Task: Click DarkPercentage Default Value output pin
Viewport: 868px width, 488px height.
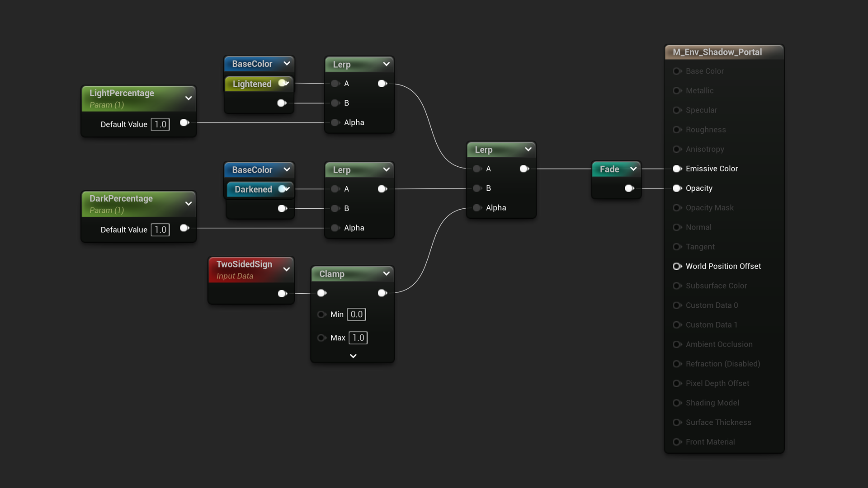Action: click(x=184, y=228)
